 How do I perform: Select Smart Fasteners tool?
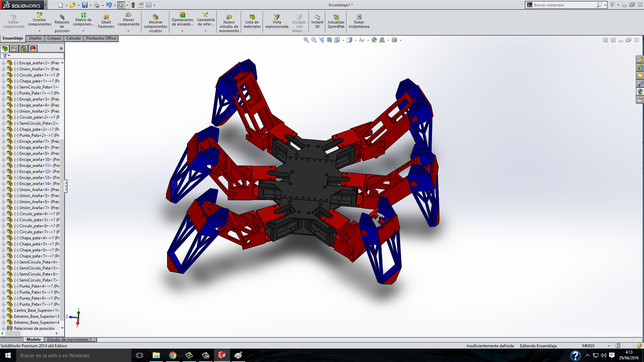[x=106, y=21]
